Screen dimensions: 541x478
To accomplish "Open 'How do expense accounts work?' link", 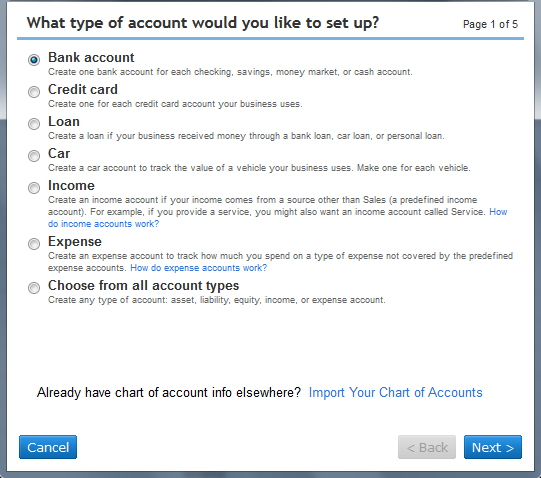I will point(199,268).
